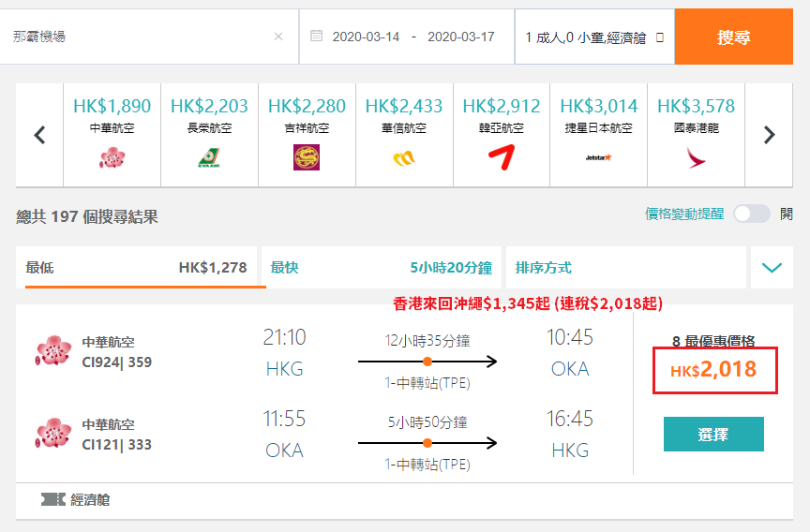Click the teal 選擇 select button
Screen dimensions: 810x532
coord(713,434)
